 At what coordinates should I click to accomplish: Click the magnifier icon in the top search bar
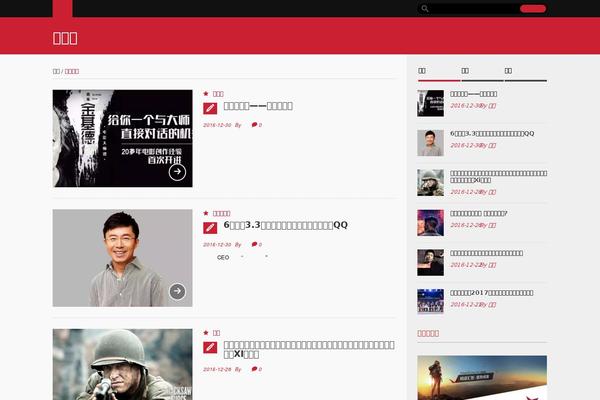click(x=425, y=8)
